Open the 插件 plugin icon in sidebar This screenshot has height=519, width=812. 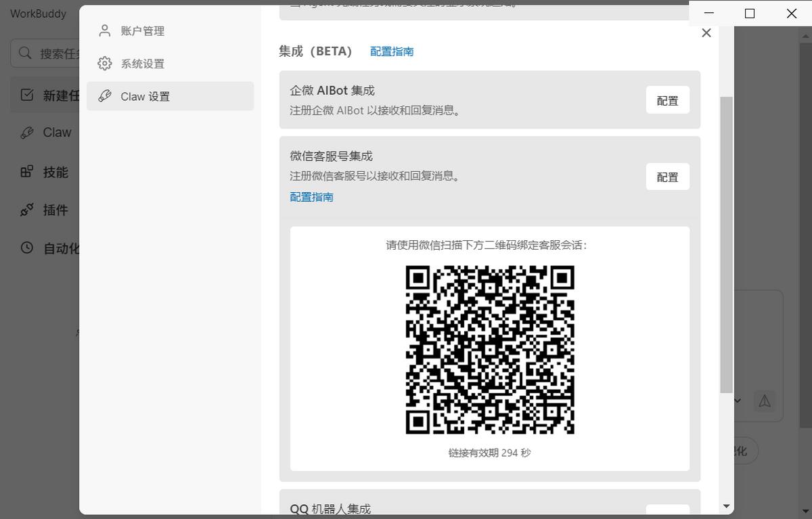pos(27,210)
